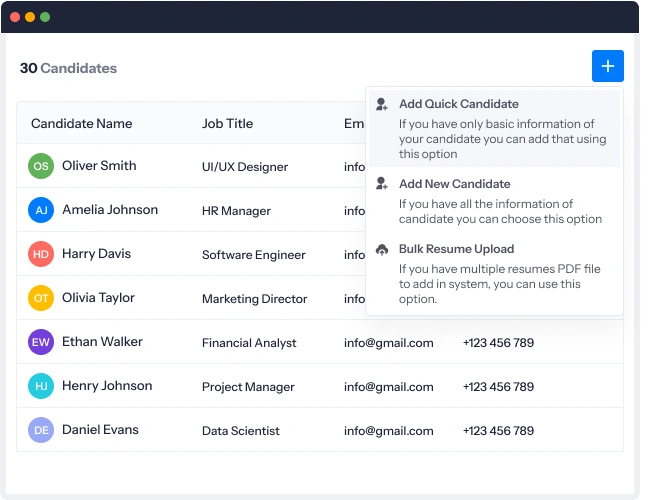The image size is (654, 500).
Task: Open Daniel Evans candidate name
Action: click(100, 430)
